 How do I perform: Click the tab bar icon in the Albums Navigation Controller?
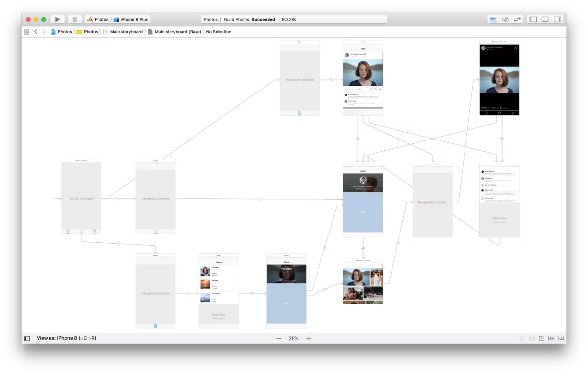pos(155,326)
